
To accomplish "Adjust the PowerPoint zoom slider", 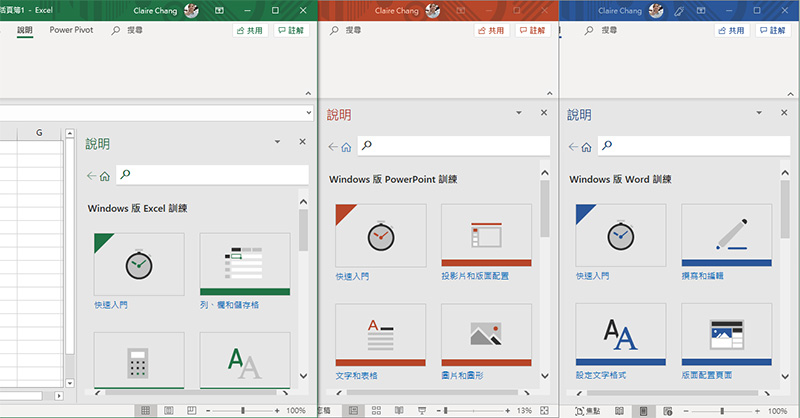I will point(445,410).
